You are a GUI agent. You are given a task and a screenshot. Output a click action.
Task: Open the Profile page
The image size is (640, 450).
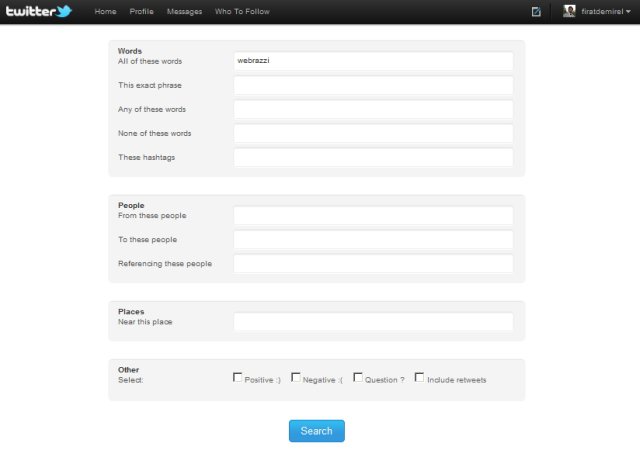tap(141, 12)
